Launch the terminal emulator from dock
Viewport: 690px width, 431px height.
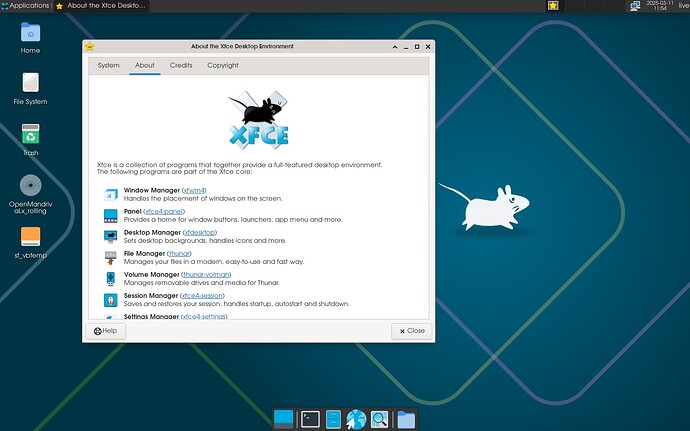pyautogui.click(x=310, y=419)
